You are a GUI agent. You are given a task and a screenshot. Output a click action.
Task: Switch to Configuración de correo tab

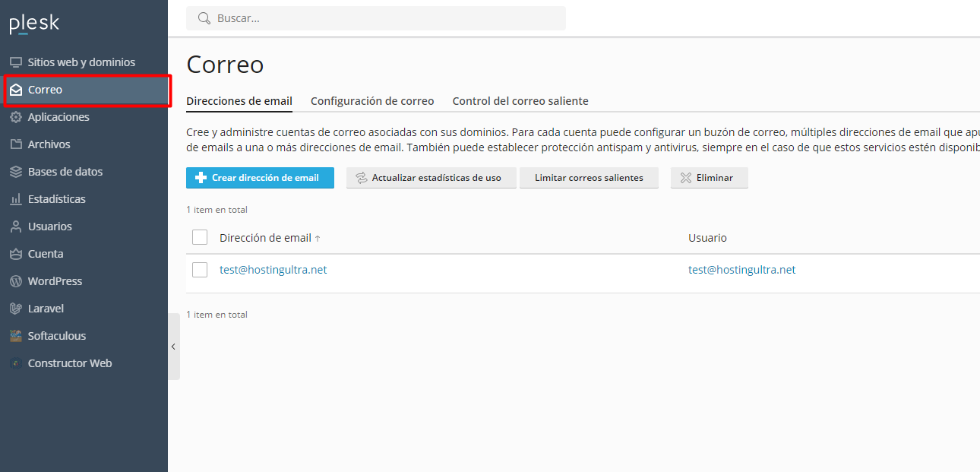coord(372,101)
